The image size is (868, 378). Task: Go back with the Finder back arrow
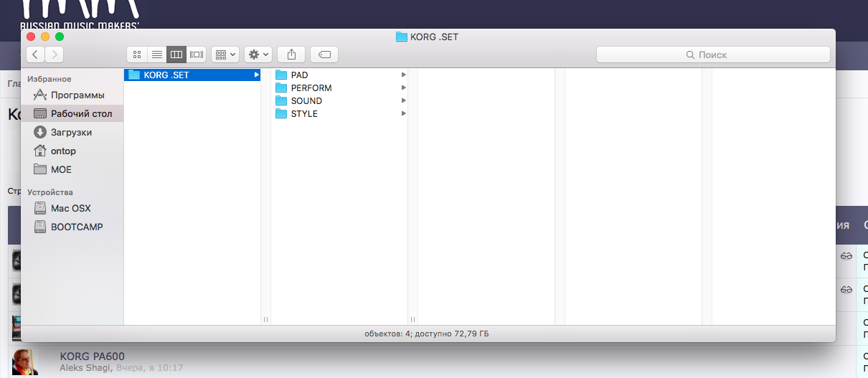(x=35, y=55)
